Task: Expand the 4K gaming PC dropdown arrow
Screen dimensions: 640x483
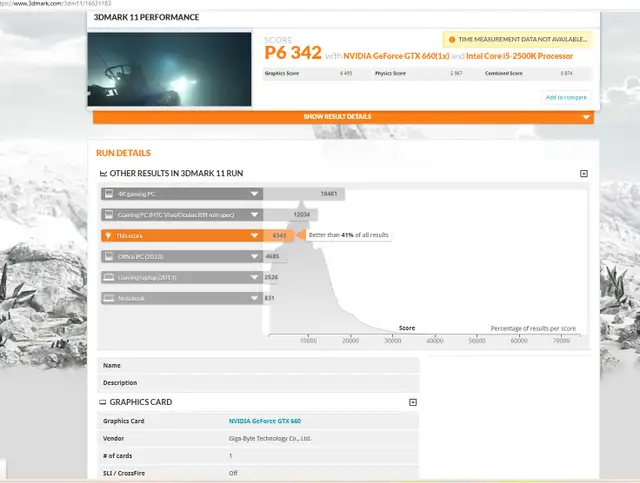Action: [254, 194]
